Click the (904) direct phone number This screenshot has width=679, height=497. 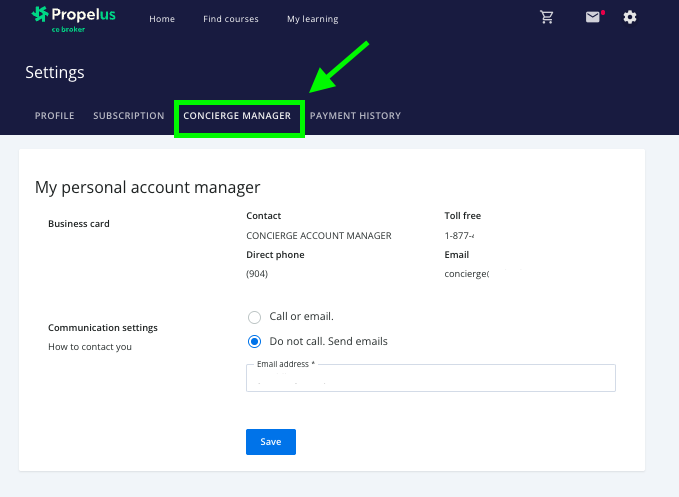coord(257,274)
